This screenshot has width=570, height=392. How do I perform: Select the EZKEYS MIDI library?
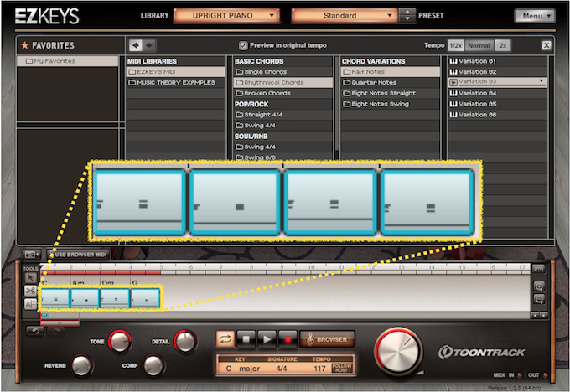point(176,71)
